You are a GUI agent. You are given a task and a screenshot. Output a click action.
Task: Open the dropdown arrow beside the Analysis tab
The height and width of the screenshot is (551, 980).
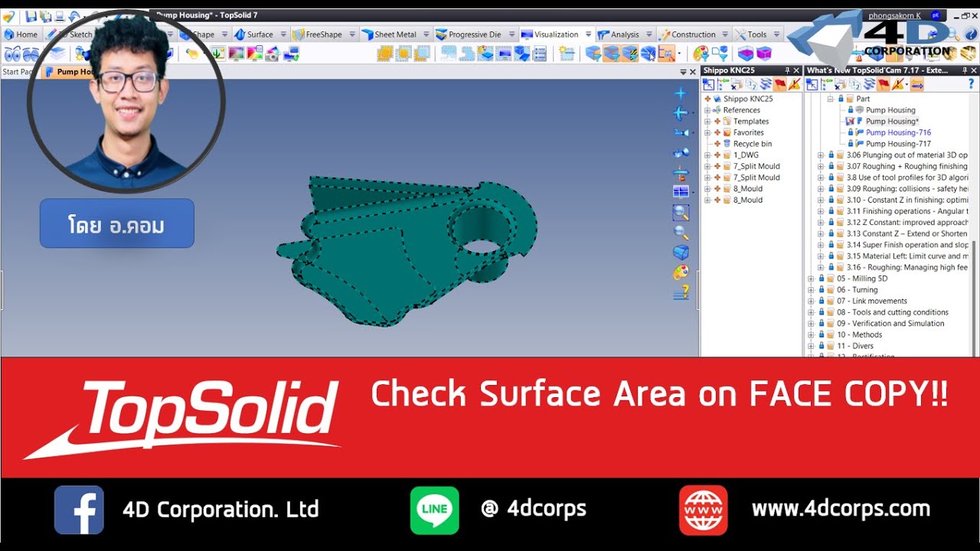[x=648, y=34]
